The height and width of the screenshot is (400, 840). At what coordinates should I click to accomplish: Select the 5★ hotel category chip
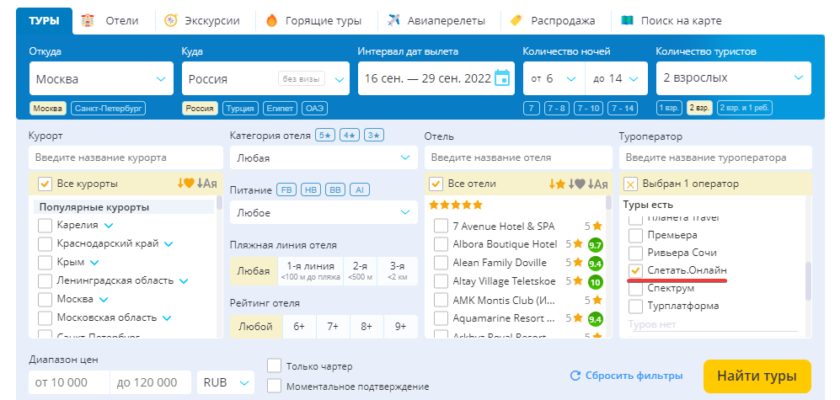tap(325, 135)
